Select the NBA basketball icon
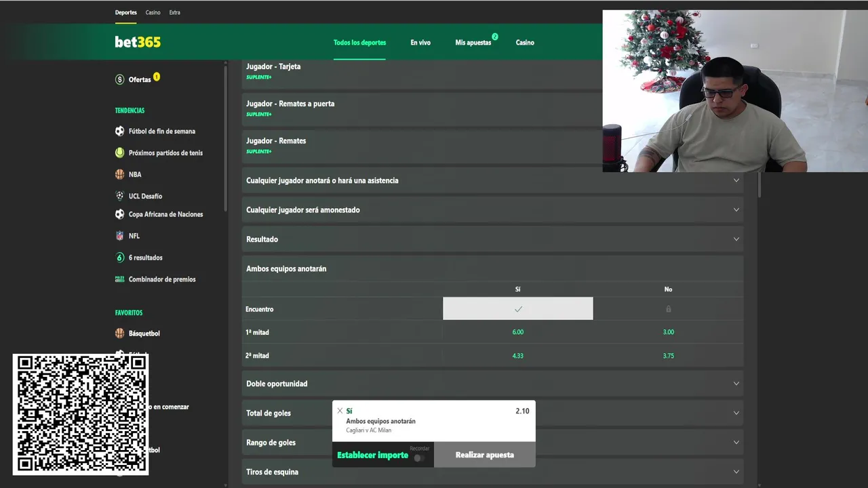This screenshot has width=868, height=488. point(120,174)
